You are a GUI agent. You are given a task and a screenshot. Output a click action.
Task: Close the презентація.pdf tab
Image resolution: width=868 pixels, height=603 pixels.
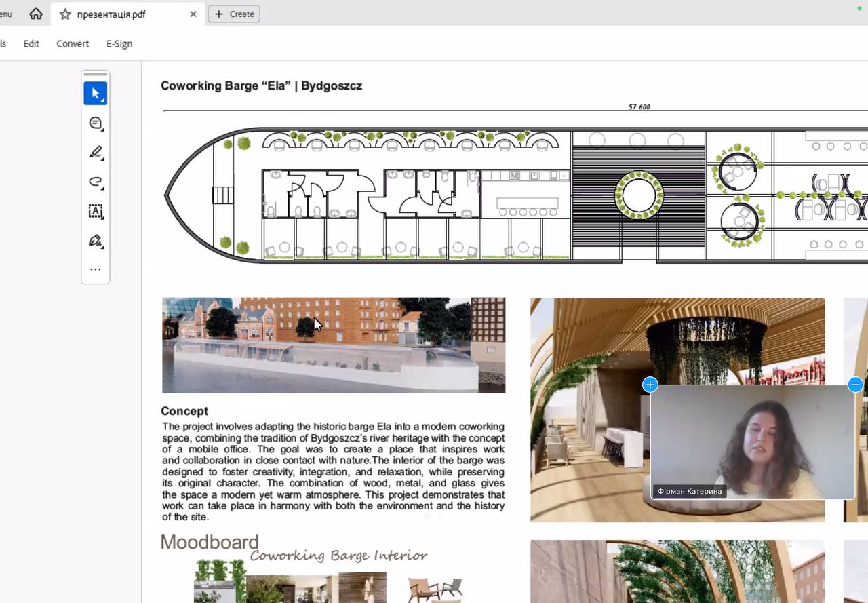coord(193,14)
